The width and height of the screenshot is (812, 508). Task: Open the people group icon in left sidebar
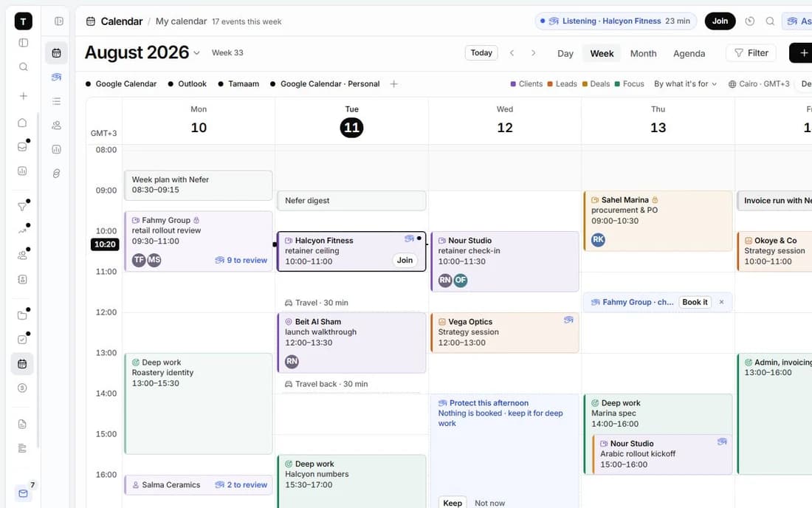22,255
